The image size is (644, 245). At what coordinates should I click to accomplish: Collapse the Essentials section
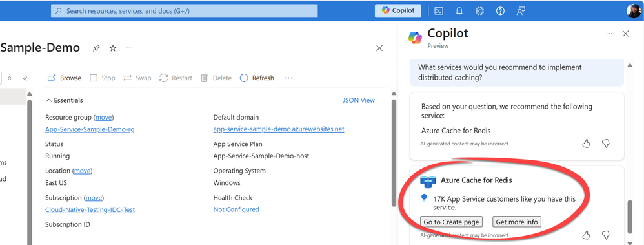(x=64, y=100)
